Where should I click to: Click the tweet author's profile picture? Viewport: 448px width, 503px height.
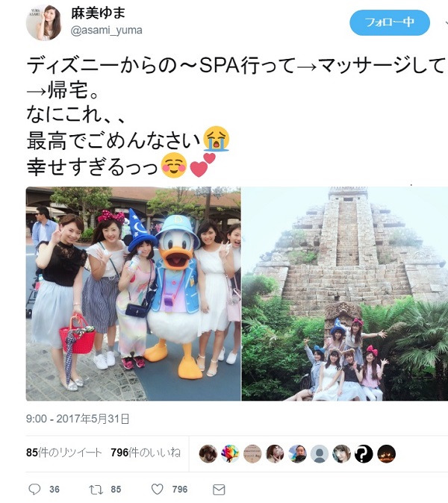pyautogui.click(x=43, y=22)
